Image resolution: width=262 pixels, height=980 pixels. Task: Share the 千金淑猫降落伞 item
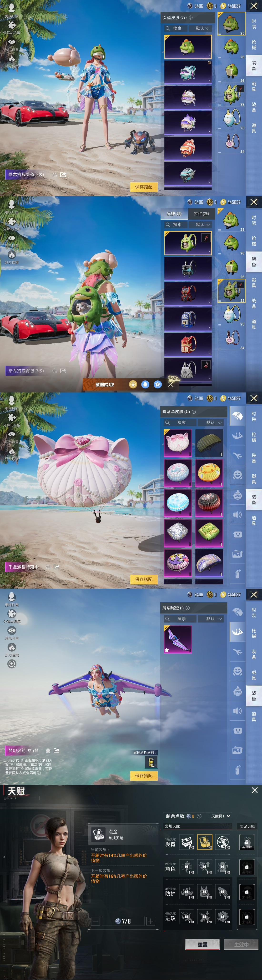click(57, 567)
